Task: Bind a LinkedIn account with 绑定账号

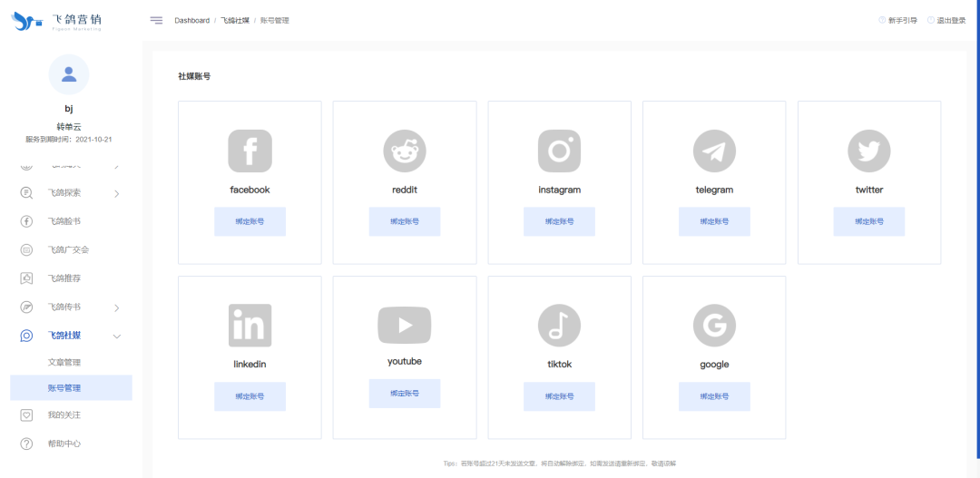Action: pyautogui.click(x=250, y=396)
